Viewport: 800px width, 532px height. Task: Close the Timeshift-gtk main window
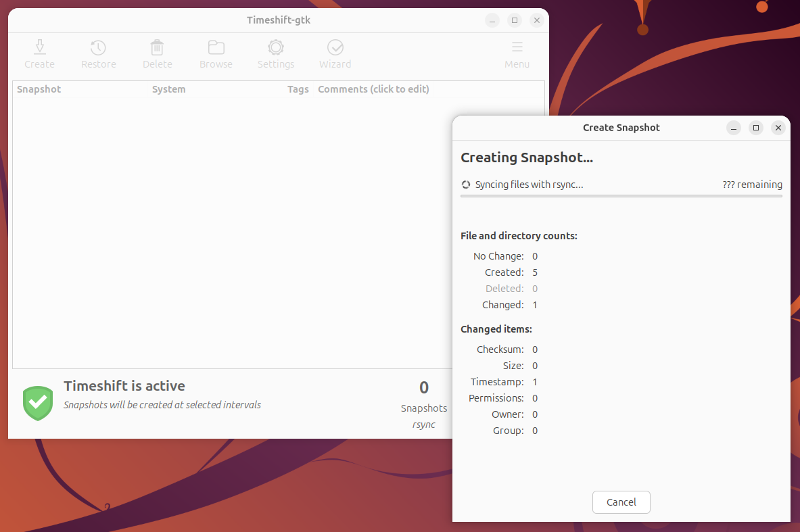coord(537,20)
